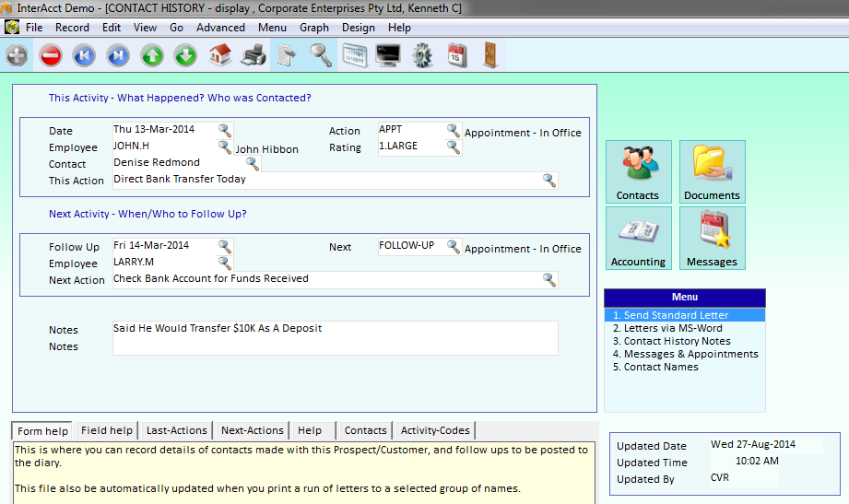Open the Record menu
This screenshot has width=849, height=504.
(x=72, y=28)
